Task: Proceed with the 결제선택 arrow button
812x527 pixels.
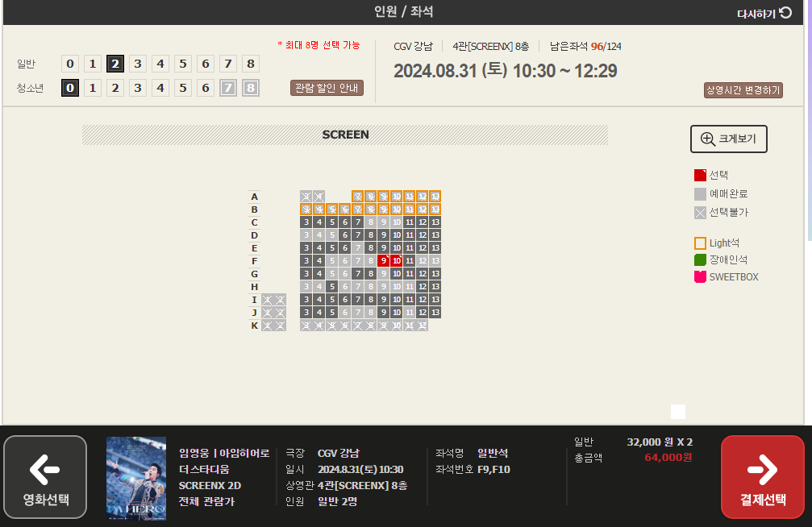Action: (762, 477)
